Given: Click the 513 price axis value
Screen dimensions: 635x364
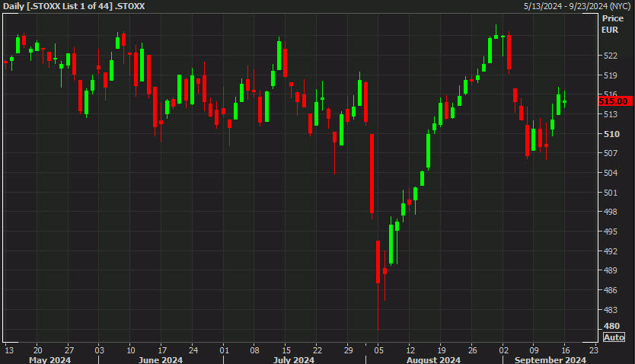Looking at the screenshot, I should point(611,114).
